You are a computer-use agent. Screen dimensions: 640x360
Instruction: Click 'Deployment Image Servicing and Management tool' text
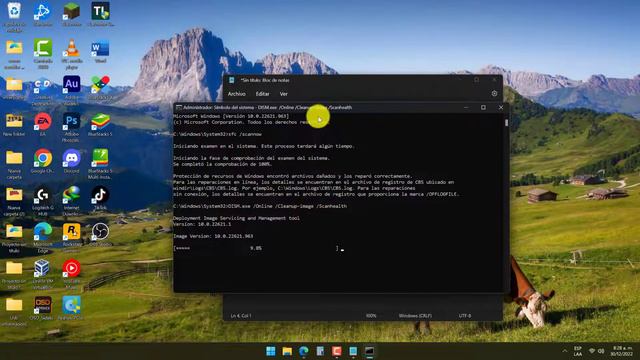click(x=236, y=218)
